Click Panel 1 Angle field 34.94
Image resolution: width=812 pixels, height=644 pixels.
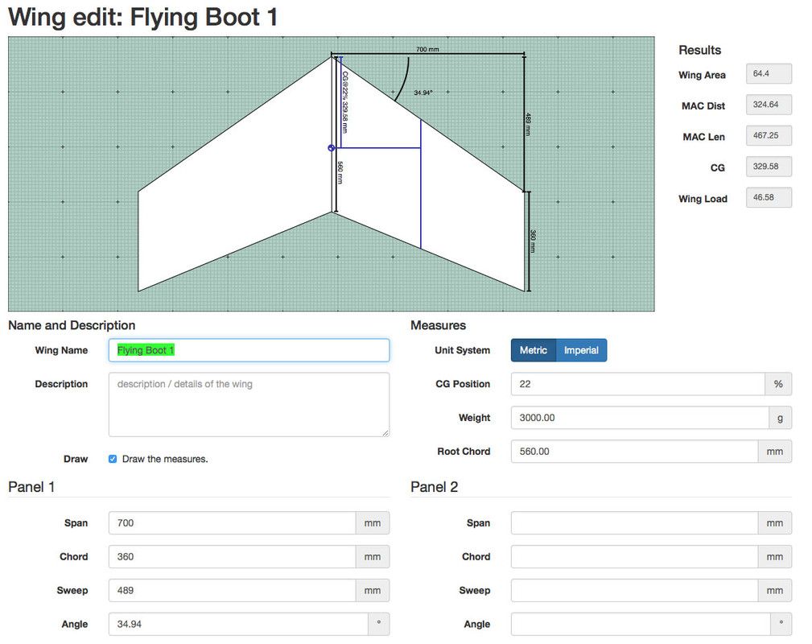(239, 624)
